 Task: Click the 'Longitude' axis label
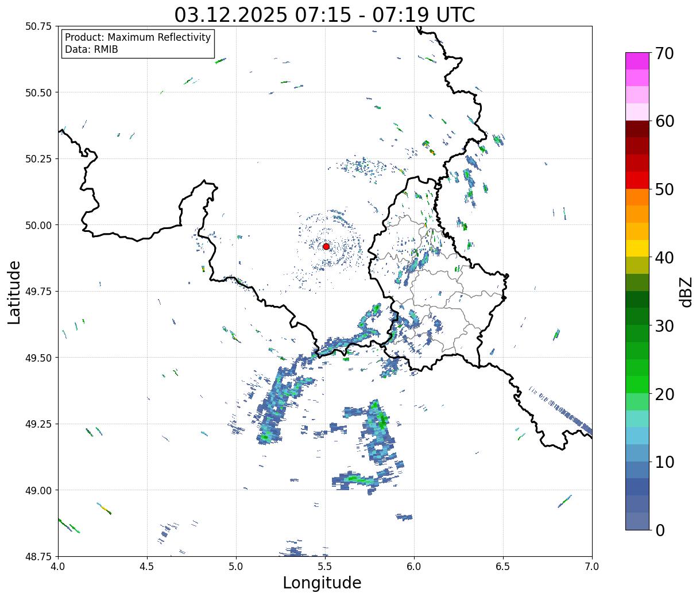click(322, 583)
